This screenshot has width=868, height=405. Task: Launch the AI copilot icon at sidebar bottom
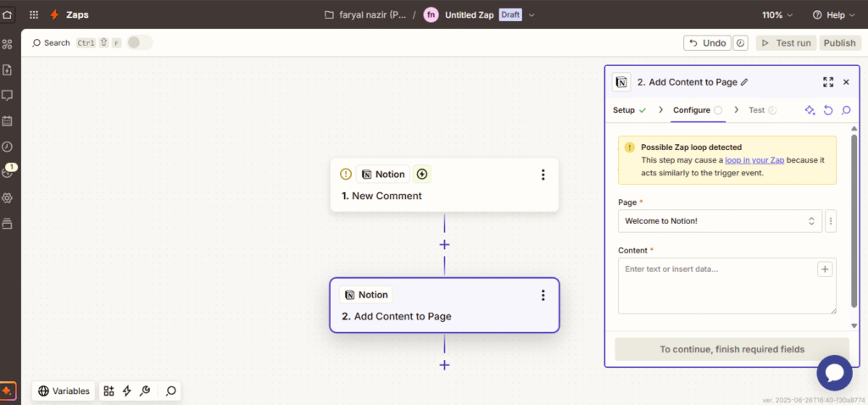tap(8, 391)
